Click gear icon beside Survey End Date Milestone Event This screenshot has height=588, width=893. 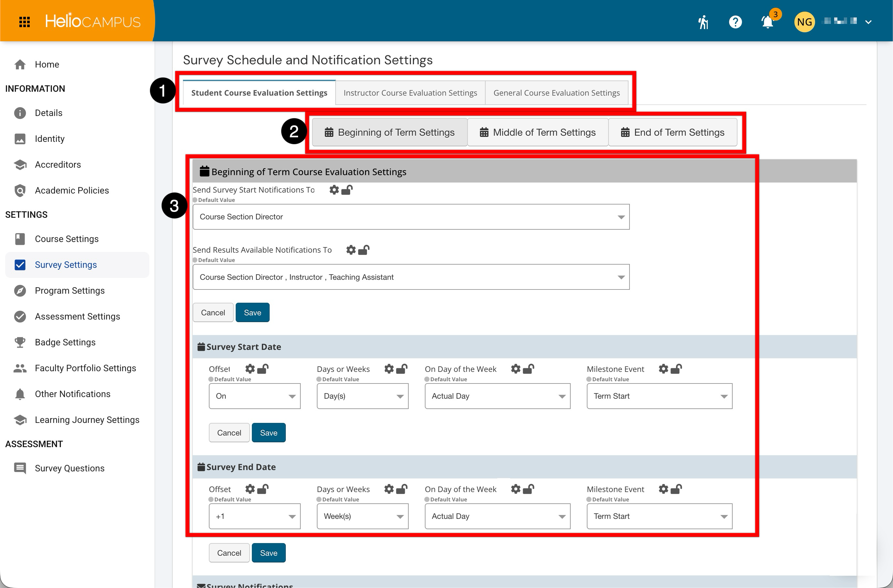pos(663,489)
